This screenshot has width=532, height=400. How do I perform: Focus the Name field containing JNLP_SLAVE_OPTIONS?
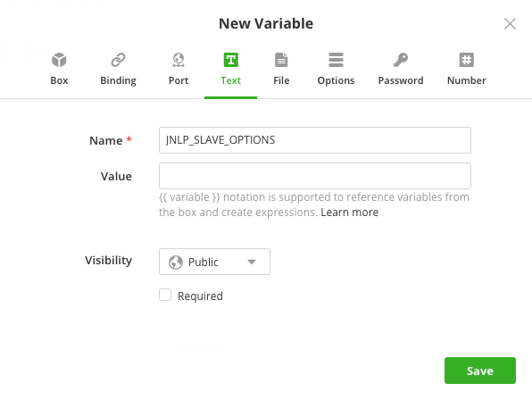[315, 140]
